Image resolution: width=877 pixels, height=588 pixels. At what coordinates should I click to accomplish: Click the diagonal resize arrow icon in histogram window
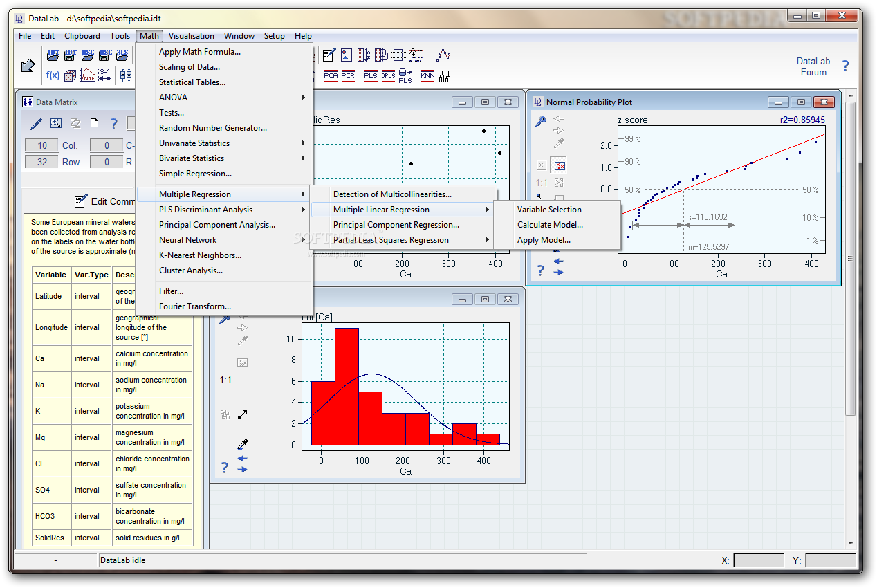(x=242, y=415)
